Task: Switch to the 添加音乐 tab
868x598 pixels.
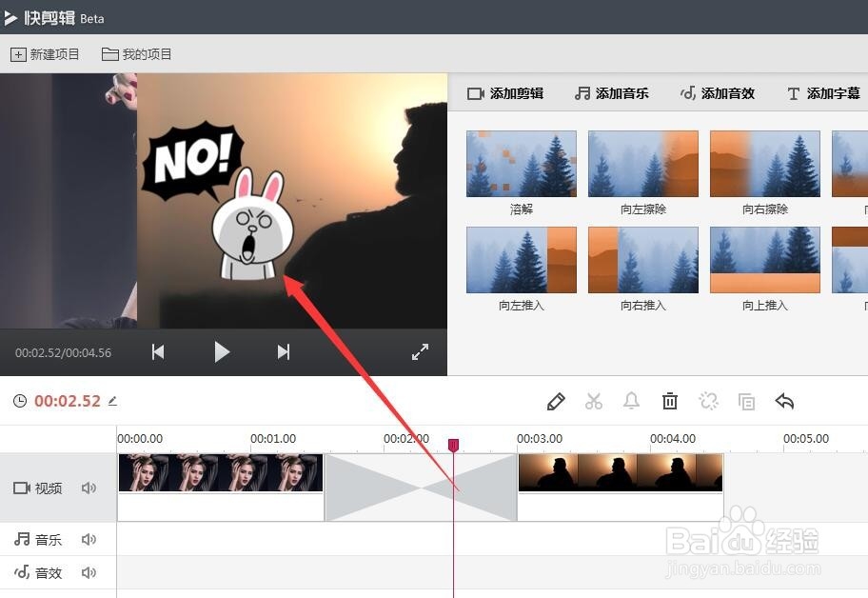Action: click(611, 93)
